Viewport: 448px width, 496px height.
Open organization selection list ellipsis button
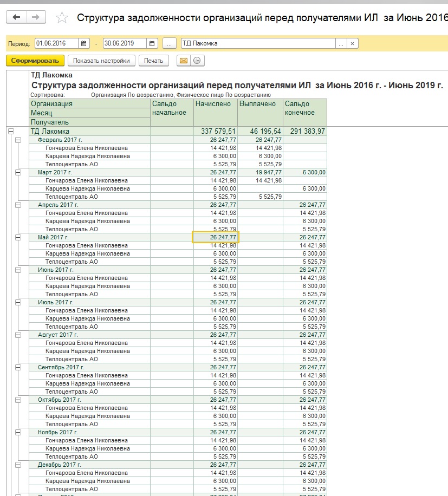(341, 43)
